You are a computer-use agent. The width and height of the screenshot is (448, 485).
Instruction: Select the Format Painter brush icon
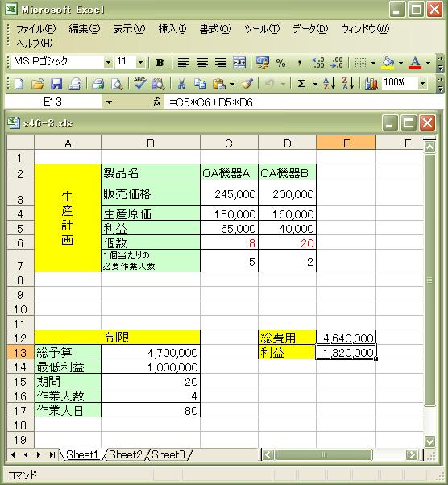point(247,84)
